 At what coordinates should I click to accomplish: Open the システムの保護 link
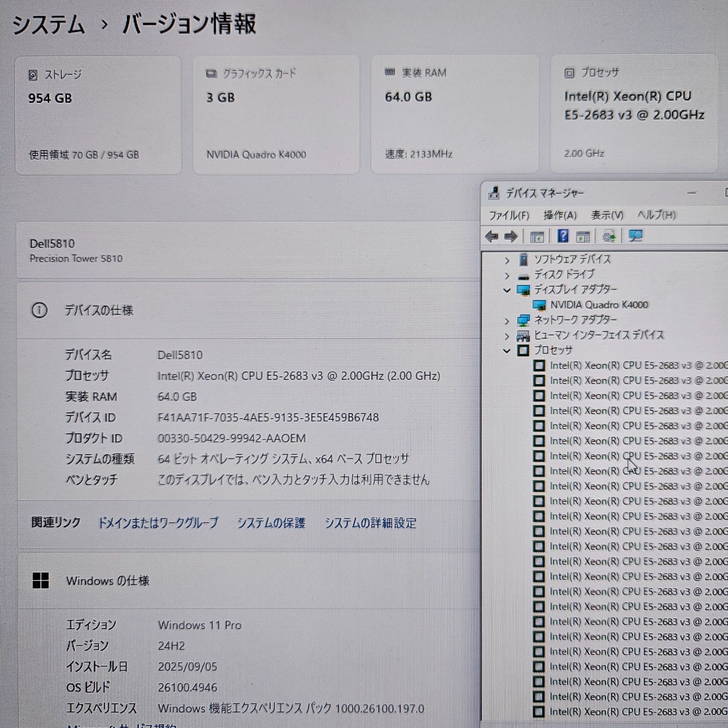[x=271, y=523]
